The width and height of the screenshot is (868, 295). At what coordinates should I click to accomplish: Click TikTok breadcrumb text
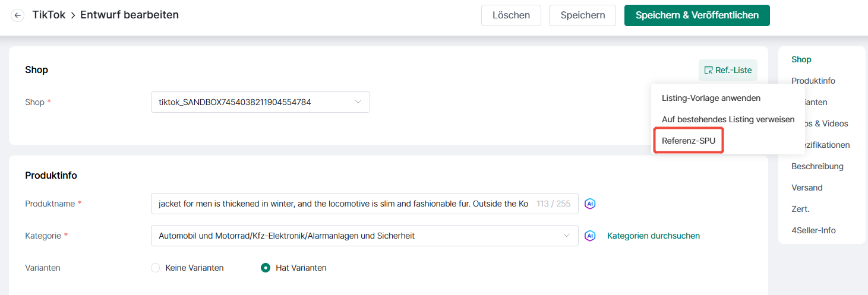(x=48, y=15)
